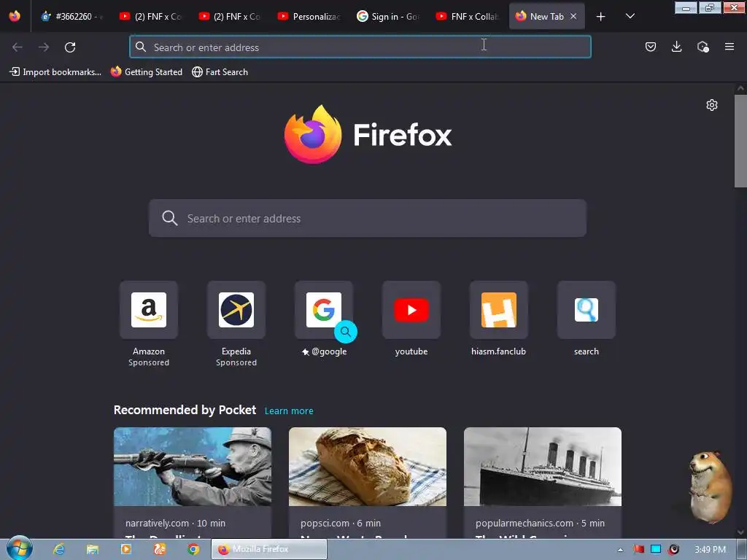This screenshot has height=560, width=747.
Task: Close the New Tab tab
Action: pyautogui.click(x=573, y=16)
